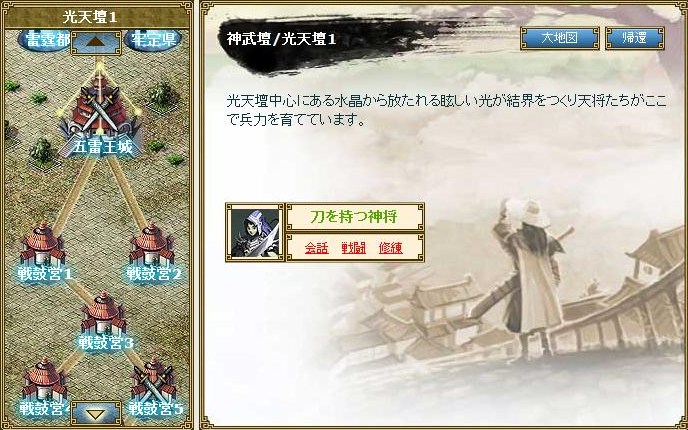The width and height of the screenshot is (688, 430).
Task: Select the 戦鼓営5 crossed-swords camp
Action: 154,386
